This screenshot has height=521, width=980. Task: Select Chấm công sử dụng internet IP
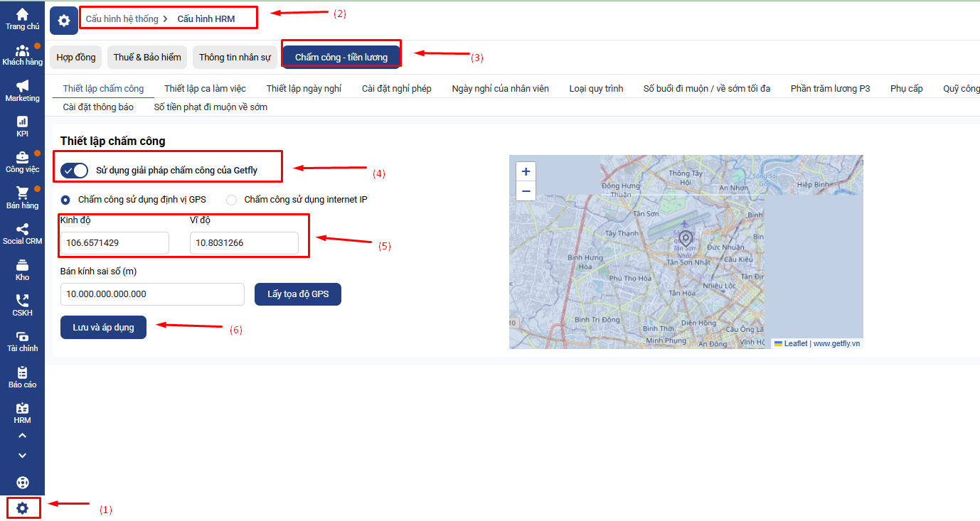click(x=231, y=200)
